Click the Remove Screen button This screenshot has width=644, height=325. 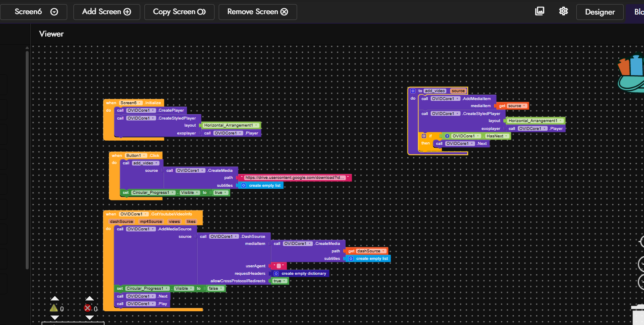tap(257, 12)
